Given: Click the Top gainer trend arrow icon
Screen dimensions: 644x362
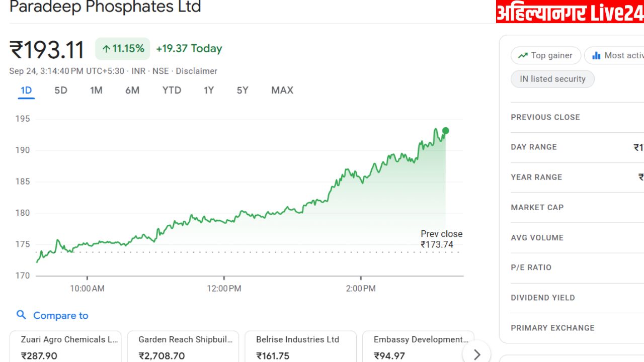Looking at the screenshot, I should click(523, 55).
